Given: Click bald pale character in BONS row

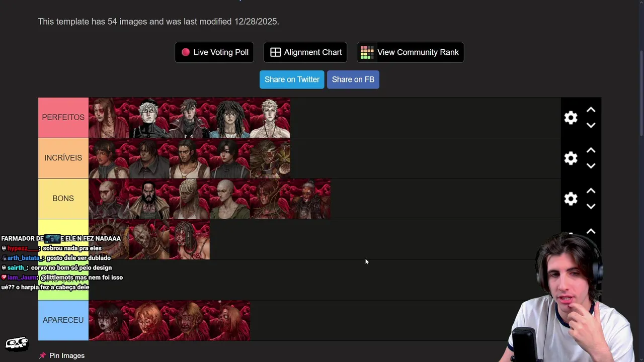Looking at the screenshot, I should (x=229, y=199).
